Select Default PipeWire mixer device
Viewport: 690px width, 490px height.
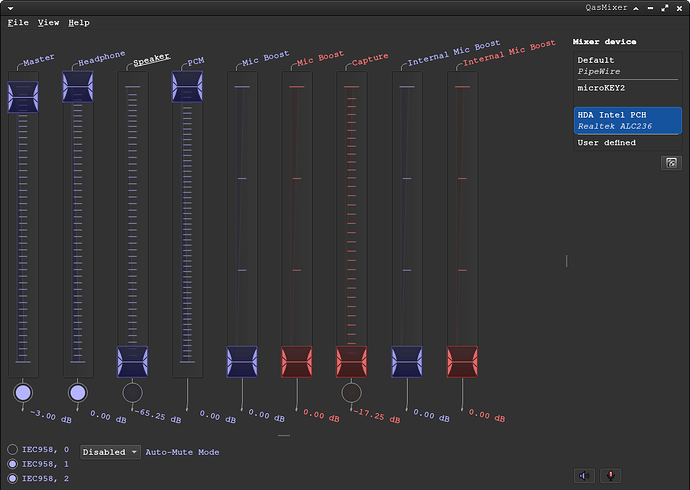coord(628,66)
